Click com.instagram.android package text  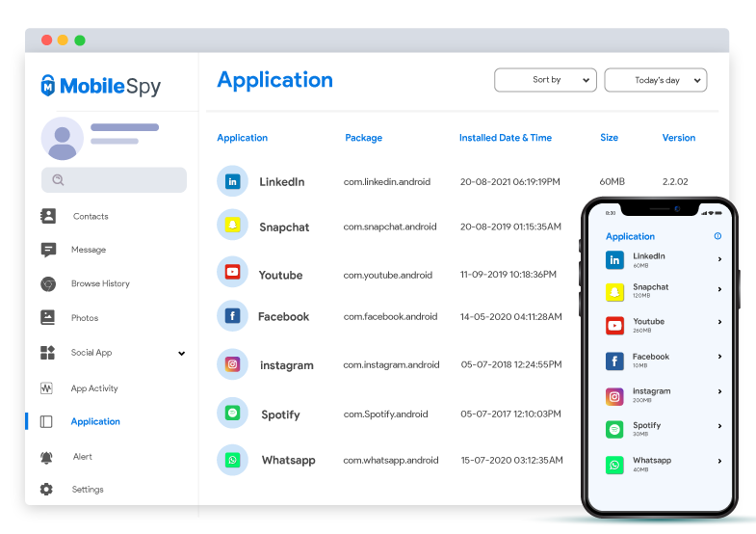pos(392,365)
